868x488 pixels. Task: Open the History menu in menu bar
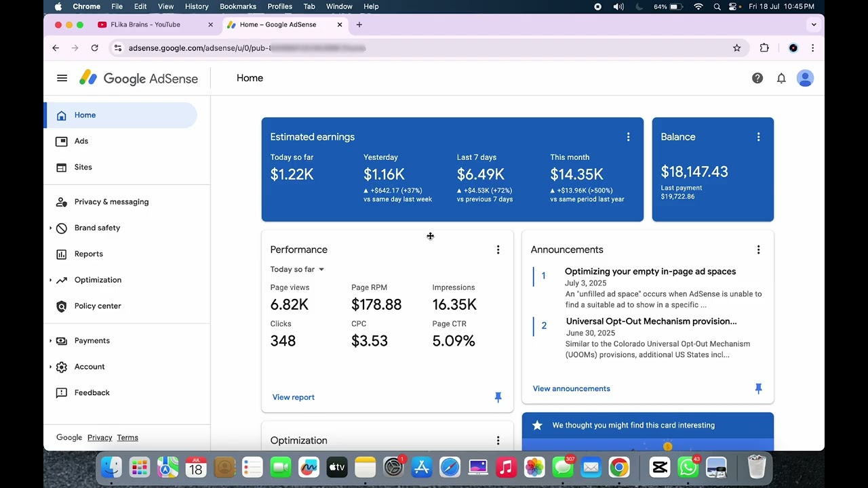[x=197, y=6]
